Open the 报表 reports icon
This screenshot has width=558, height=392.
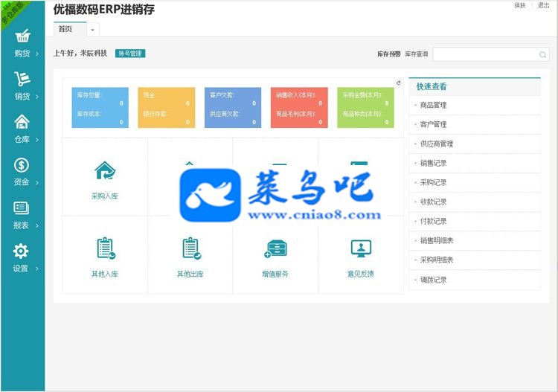pos(21,208)
